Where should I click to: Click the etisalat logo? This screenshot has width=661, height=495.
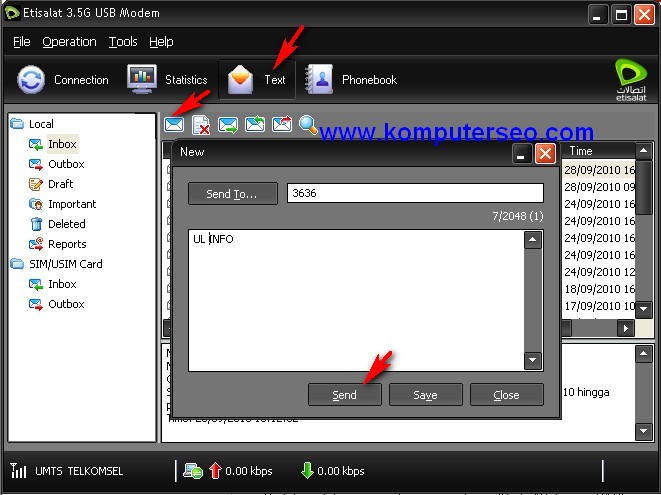(631, 80)
